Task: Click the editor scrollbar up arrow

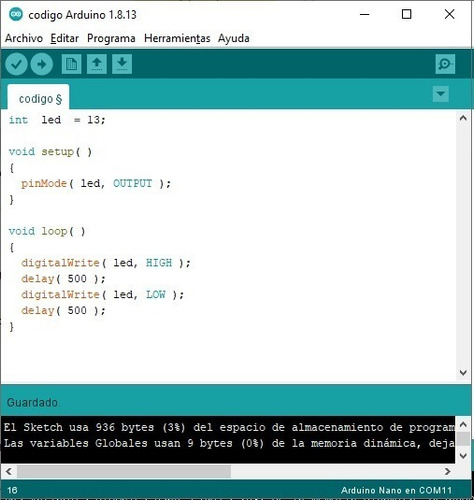Action: (x=463, y=118)
